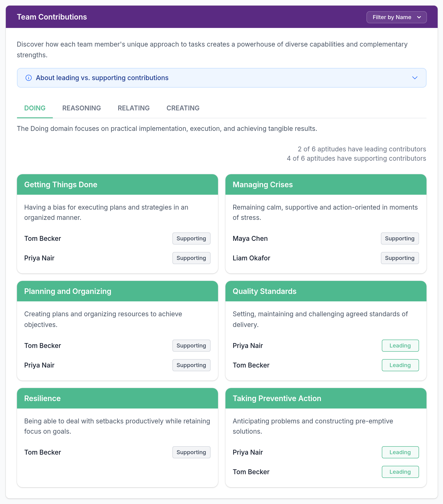Viewport: 443px width, 504px height.
Task: Click About leading vs. supporting contributions text
Action: tap(102, 78)
